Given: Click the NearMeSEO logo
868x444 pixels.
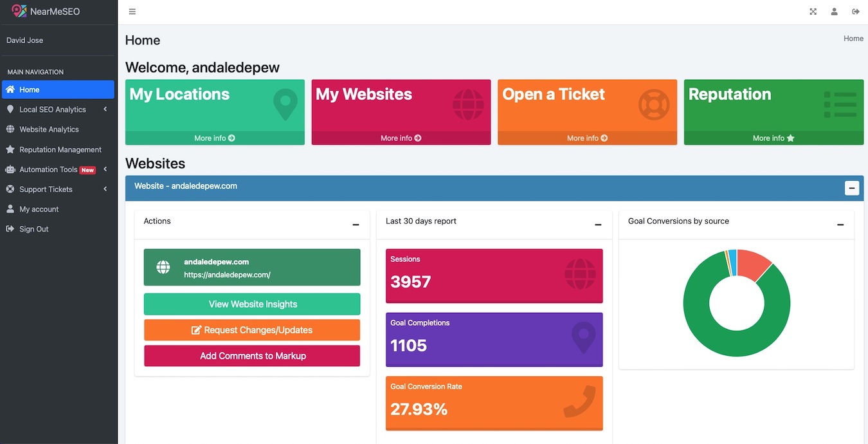Looking at the screenshot, I should pyautogui.click(x=46, y=11).
